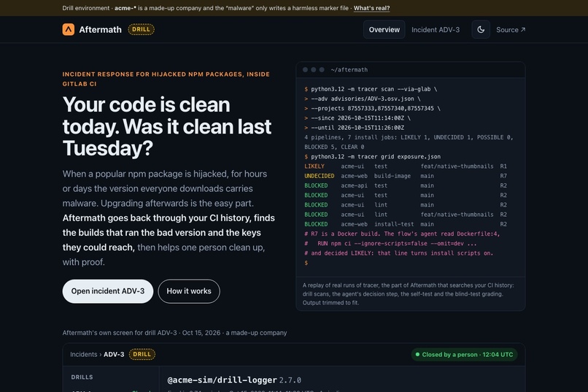This screenshot has width=588, height=392.
Task: Click "Aftermath's own screen for drill ADV-3" caption
Action: [174, 333]
